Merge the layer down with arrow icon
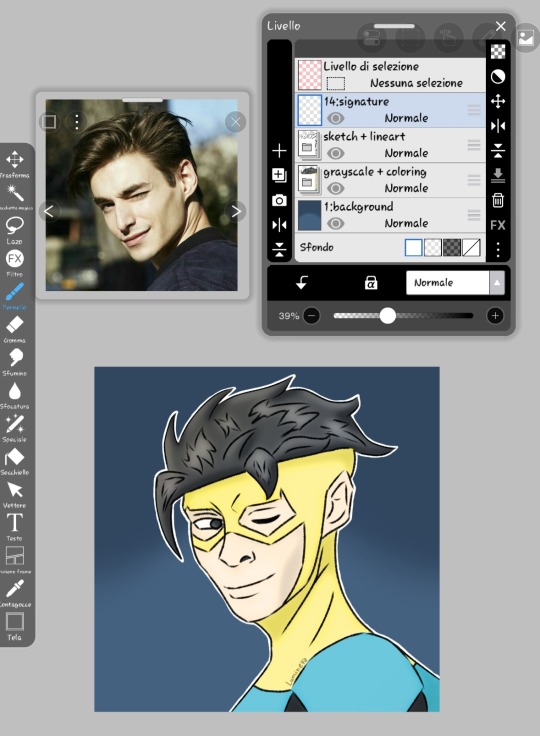 [x=498, y=176]
